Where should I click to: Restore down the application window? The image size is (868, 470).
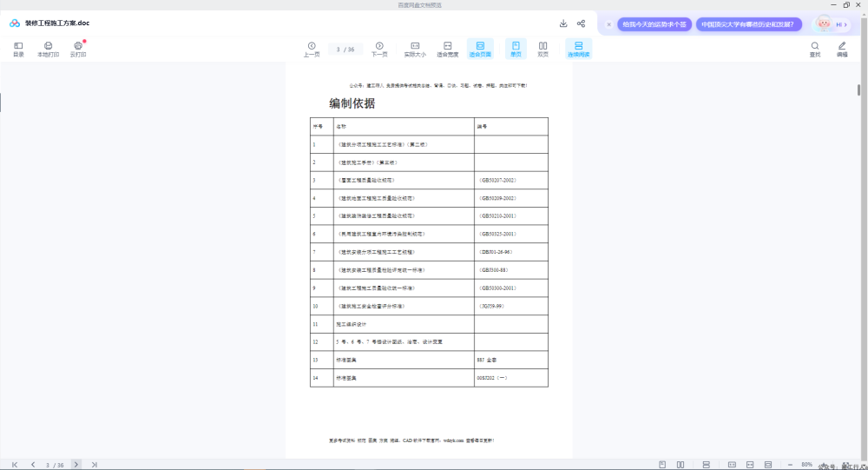click(x=846, y=4)
